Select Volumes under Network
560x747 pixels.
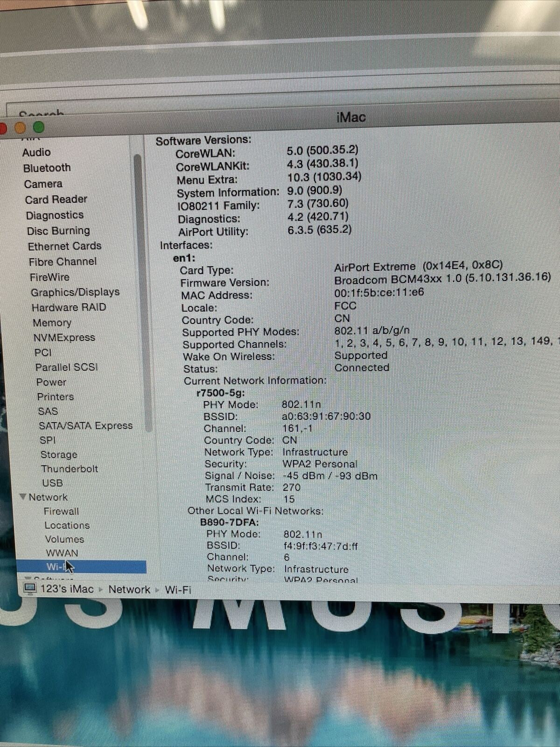[x=64, y=539]
